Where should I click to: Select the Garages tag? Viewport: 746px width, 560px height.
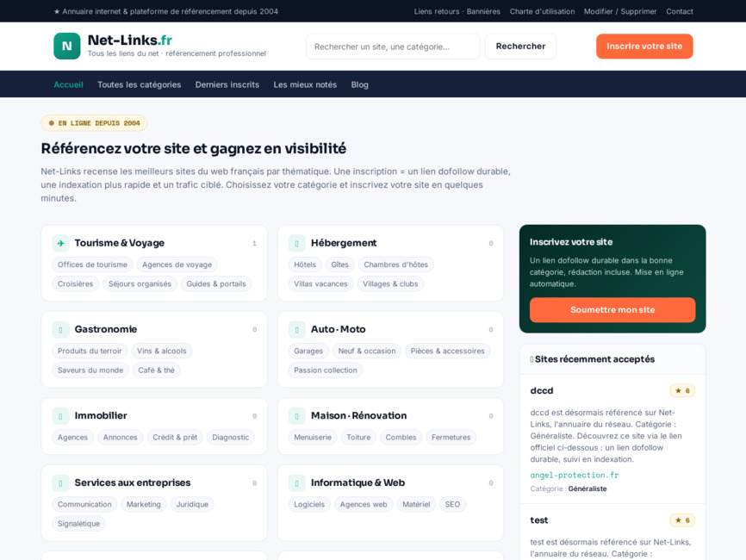point(308,352)
